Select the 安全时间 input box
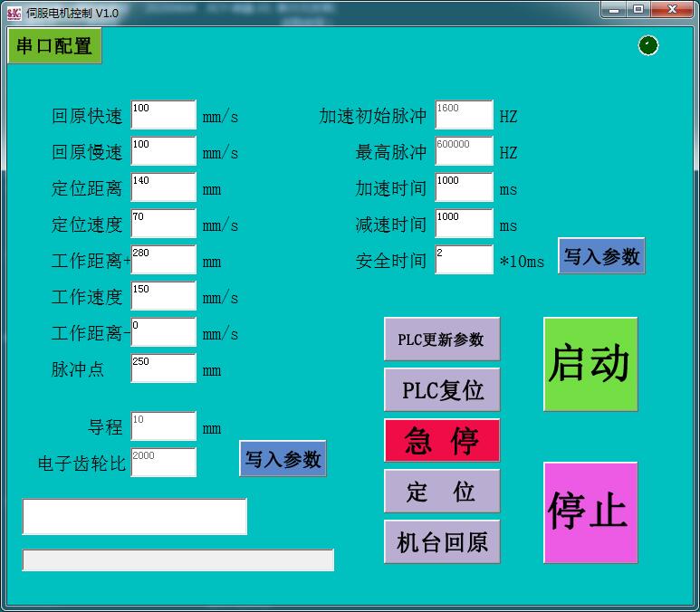Image resolution: width=700 pixels, height=612 pixels. tap(464, 260)
